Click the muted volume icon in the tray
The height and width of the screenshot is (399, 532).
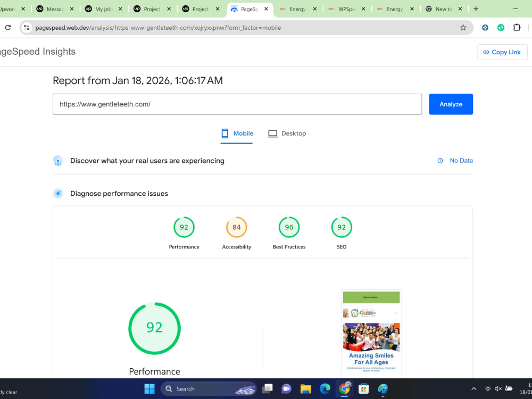[498, 389]
